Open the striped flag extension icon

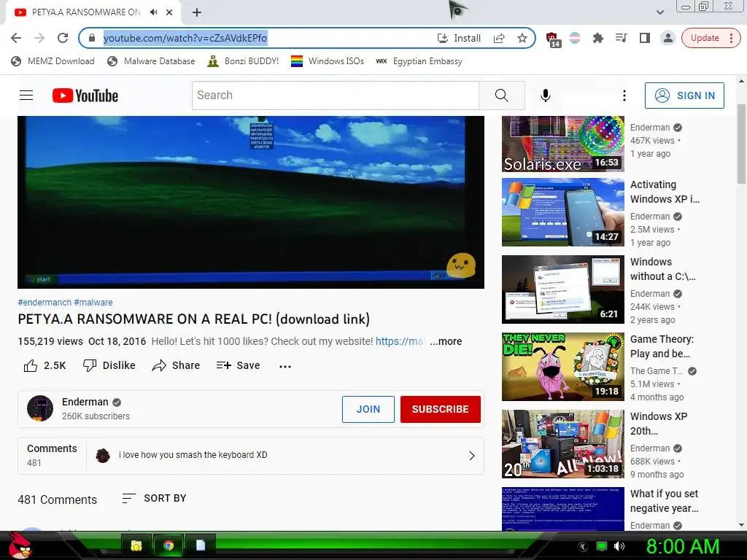tap(575, 38)
